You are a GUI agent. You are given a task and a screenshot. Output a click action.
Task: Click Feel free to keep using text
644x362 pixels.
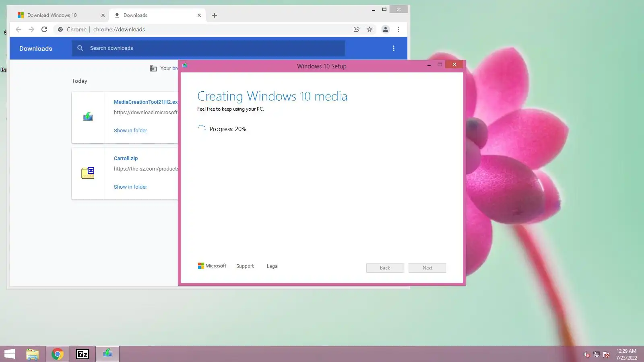click(231, 109)
